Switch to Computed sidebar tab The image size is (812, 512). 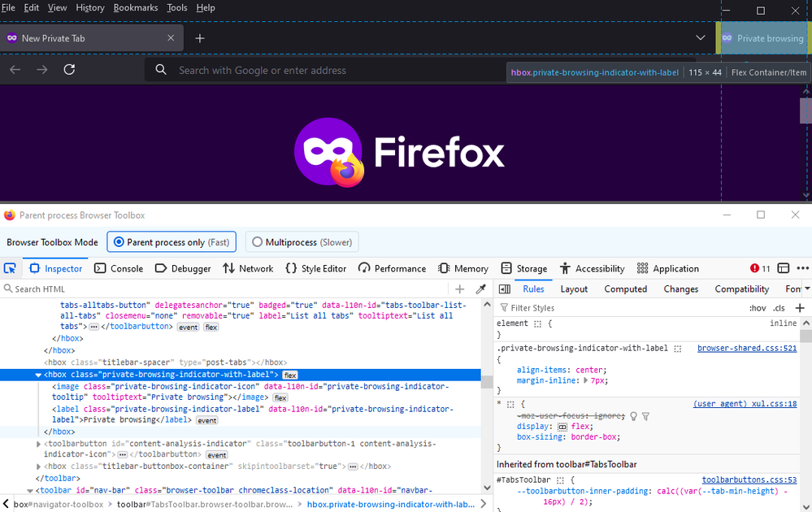[626, 289]
